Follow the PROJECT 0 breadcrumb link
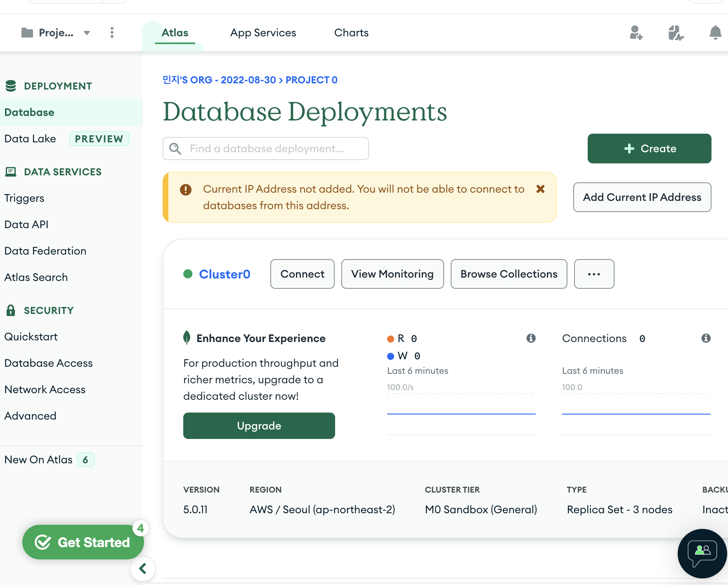The width and height of the screenshot is (728, 585). 312,80
